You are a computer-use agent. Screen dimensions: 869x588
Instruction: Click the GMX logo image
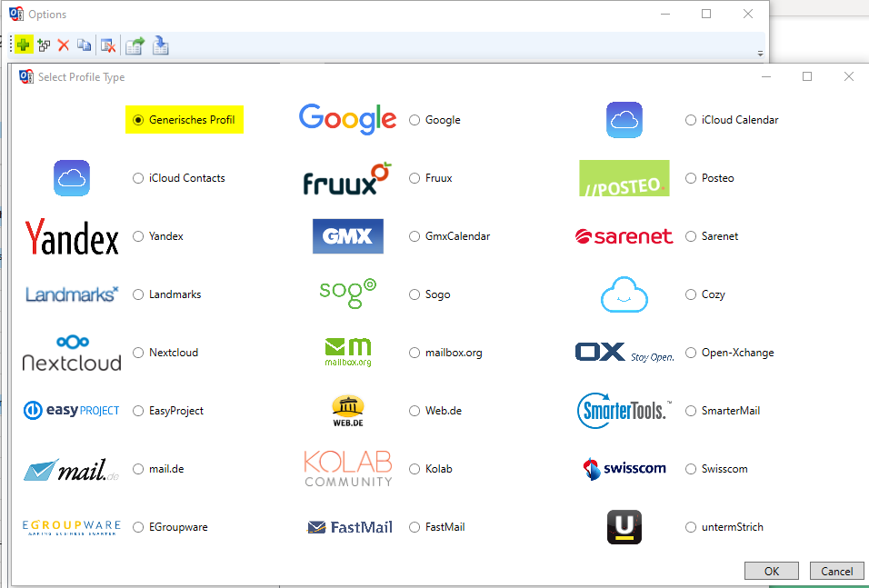[348, 236]
